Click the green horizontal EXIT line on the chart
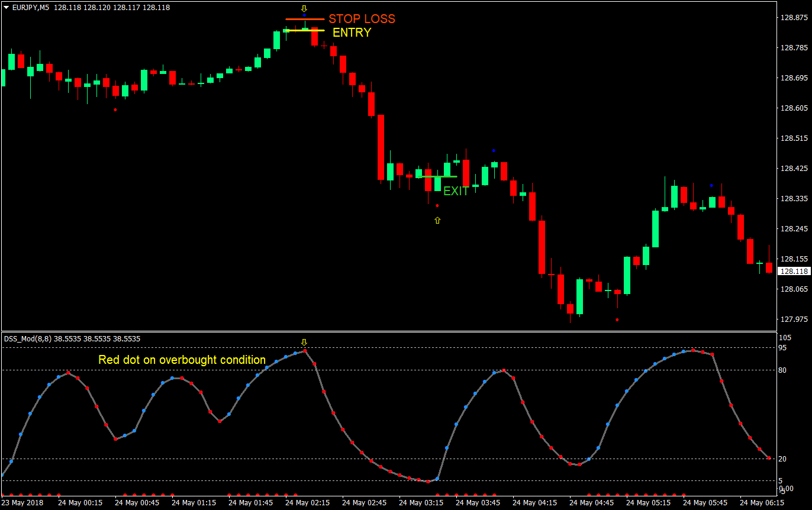This screenshot has height=510, width=812. pyautogui.click(x=439, y=176)
